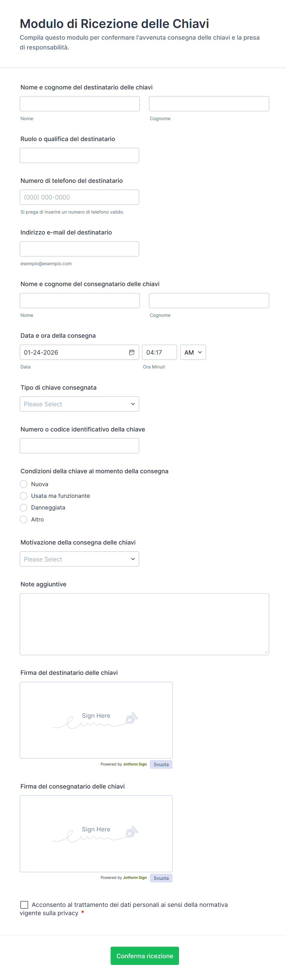The height and width of the screenshot is (980, 286).
Task: Click the recipient e-mail address field
Action: 79,249
